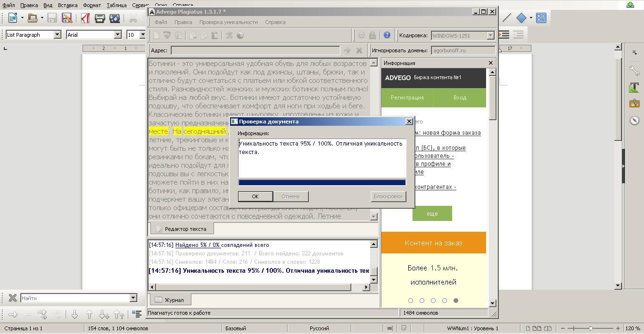Viewport: 644px width, 334px height.
Task: Click the HTML cleanup icon in Plagiatus
Action: pos(167,35)
